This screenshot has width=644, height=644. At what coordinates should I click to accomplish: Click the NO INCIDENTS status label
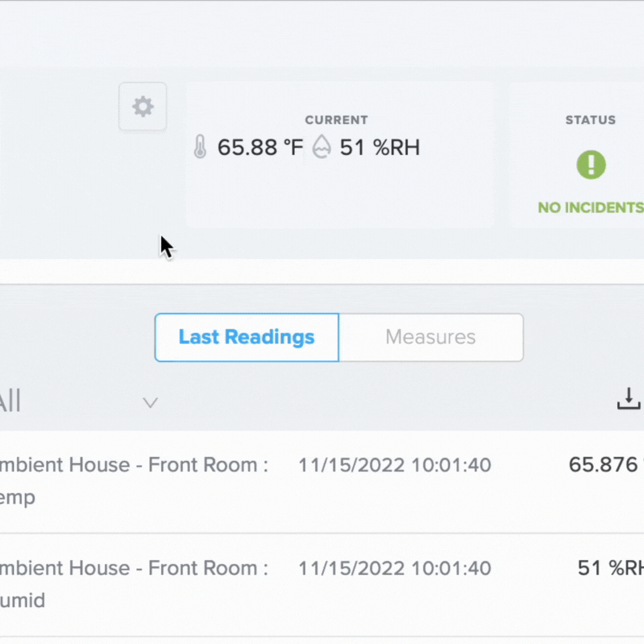590,207
